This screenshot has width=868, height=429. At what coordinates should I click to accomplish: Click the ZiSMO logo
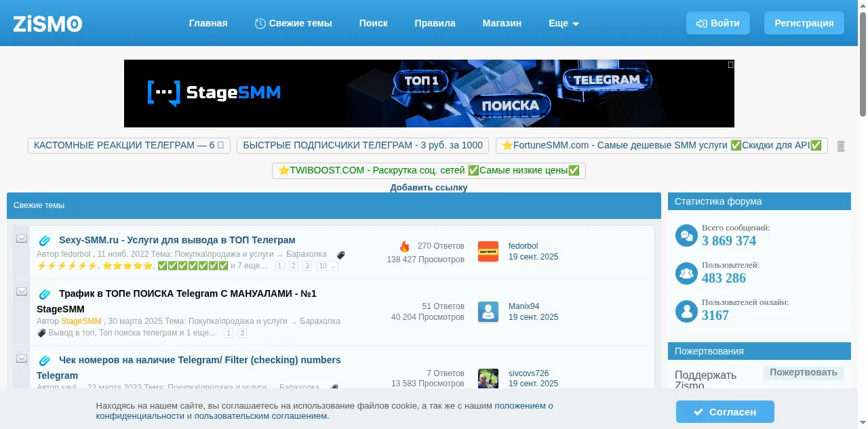coord(47,24)
